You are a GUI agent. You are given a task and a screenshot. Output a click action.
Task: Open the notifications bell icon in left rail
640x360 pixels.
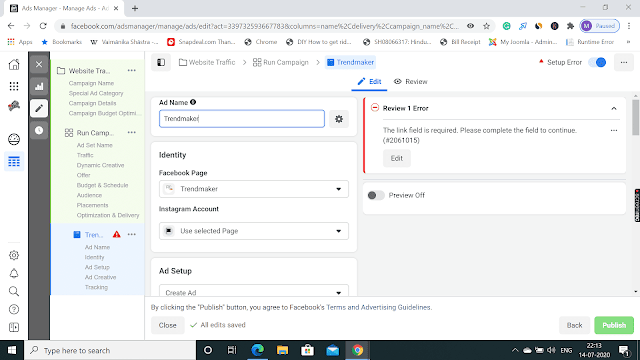pyautogui.click(x=14, y=273)
